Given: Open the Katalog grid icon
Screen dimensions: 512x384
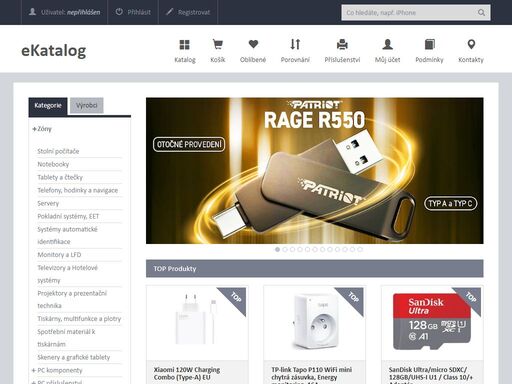Looking at the screenshot, I should (x=184, y=44).
